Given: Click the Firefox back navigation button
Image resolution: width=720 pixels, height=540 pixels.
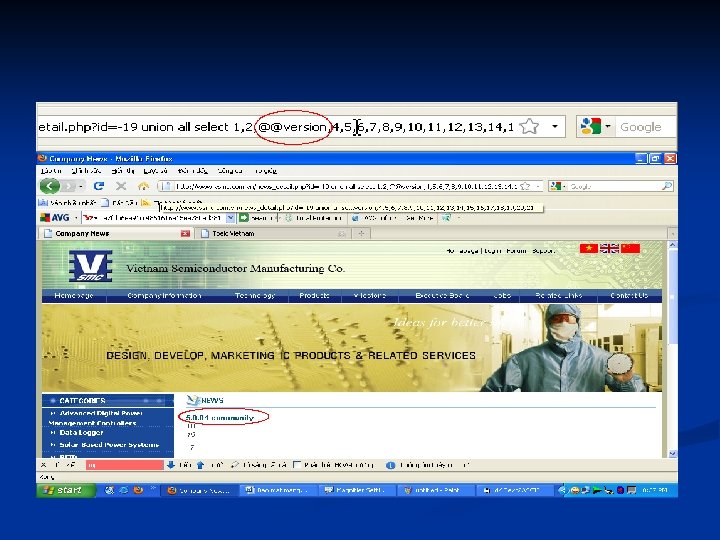Looking at the screenshot, I should 50,186.
